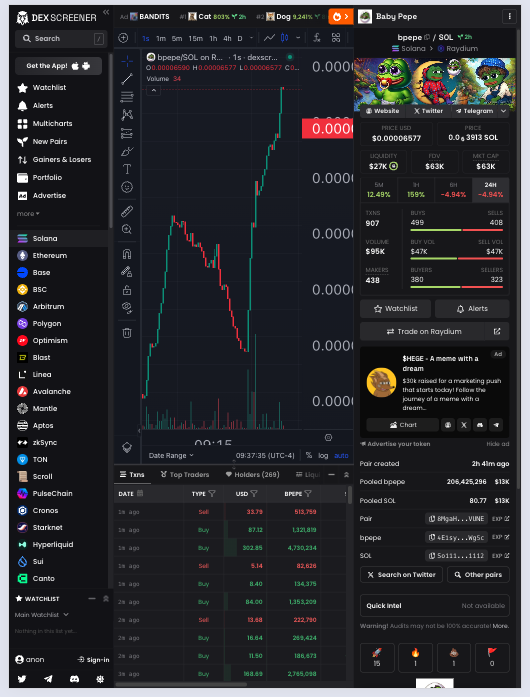
Task: Toggle magnet mode on chart
Action: tap(127, 254)
